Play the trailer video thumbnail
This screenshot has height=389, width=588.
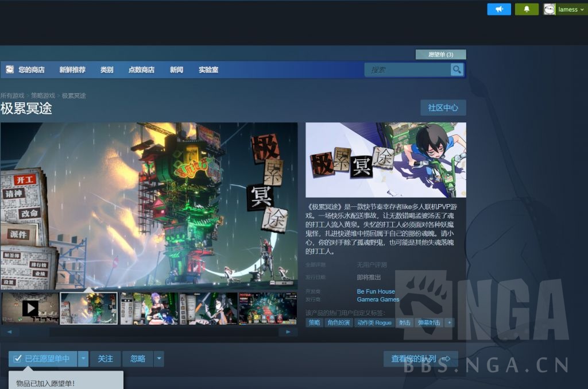[30, 309]
